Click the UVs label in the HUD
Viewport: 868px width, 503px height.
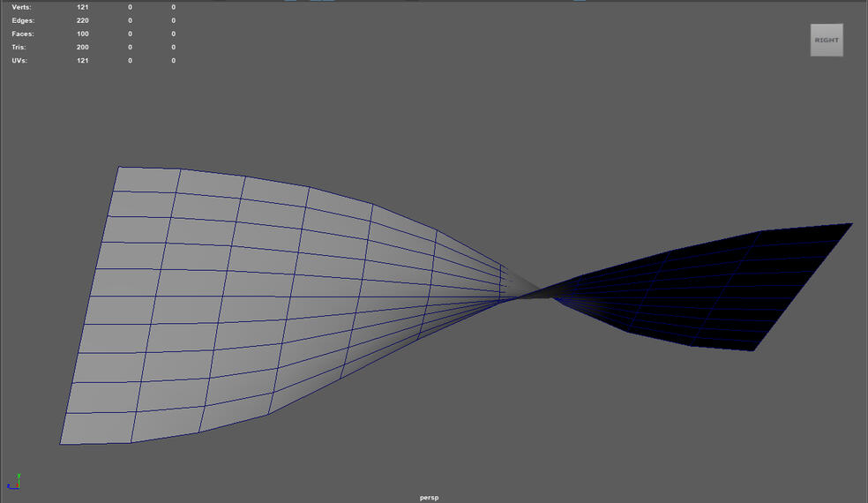(x=19, y=61)
